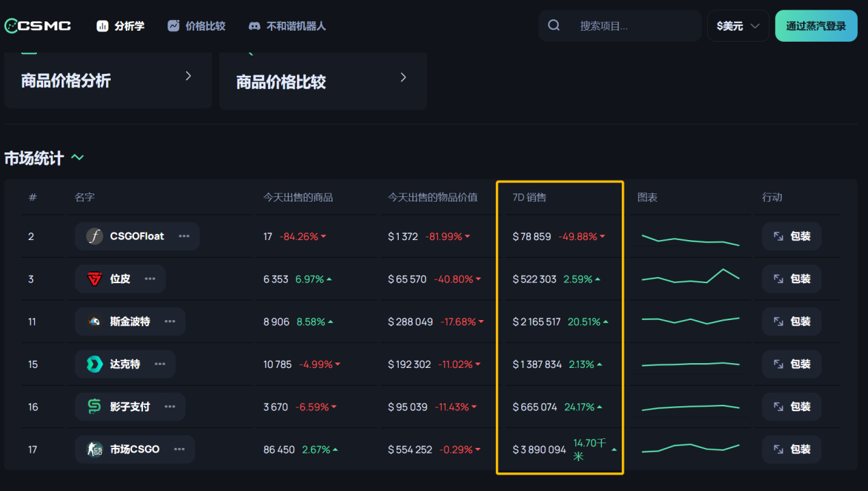Click the search magnifier icon
Screen dimensions: 868x491
click(x=554, y=25)
